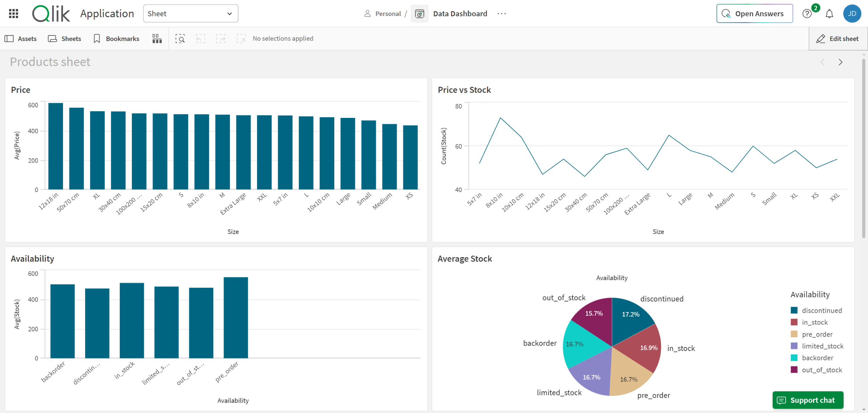Click the discontinued color swatch in legend
This screenshot has height=413, width=868.
coord(794,310)
